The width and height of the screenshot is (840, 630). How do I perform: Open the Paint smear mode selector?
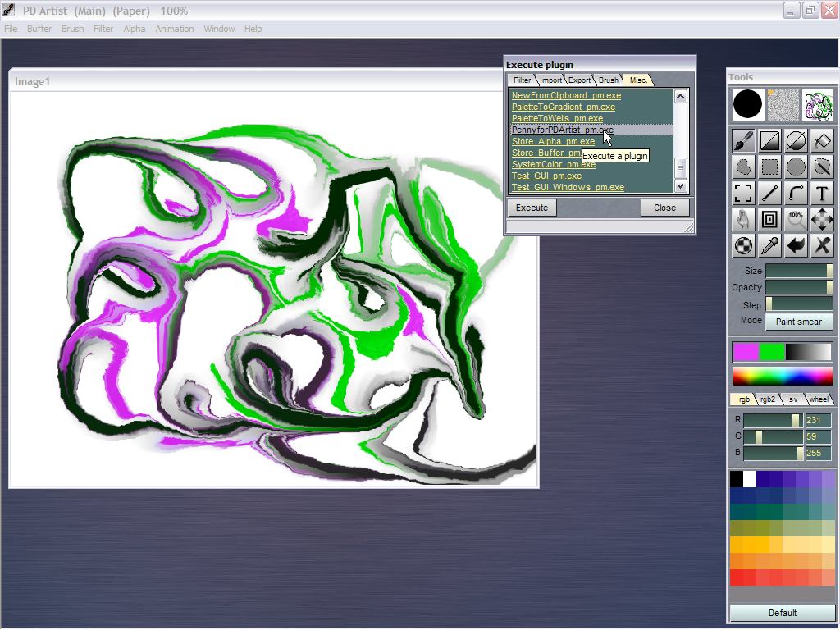(x=798, y=322)
